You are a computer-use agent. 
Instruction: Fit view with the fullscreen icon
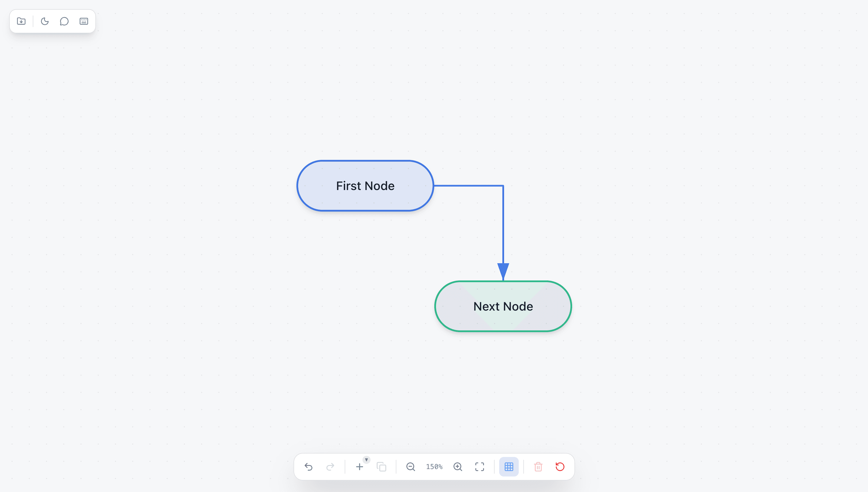coord(480,467)
